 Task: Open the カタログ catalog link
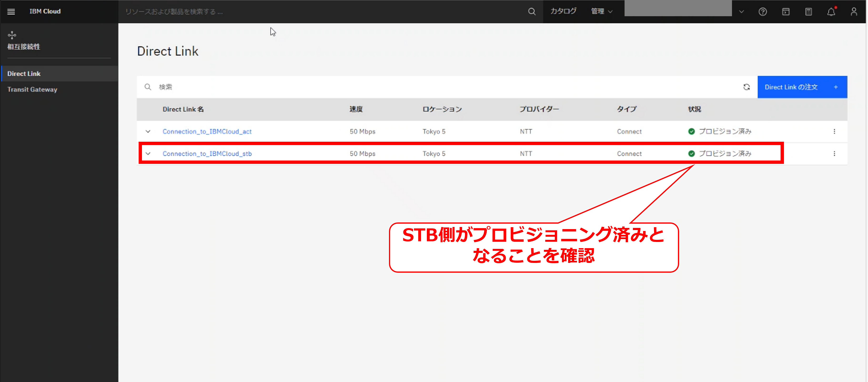(x=563, y=11)
